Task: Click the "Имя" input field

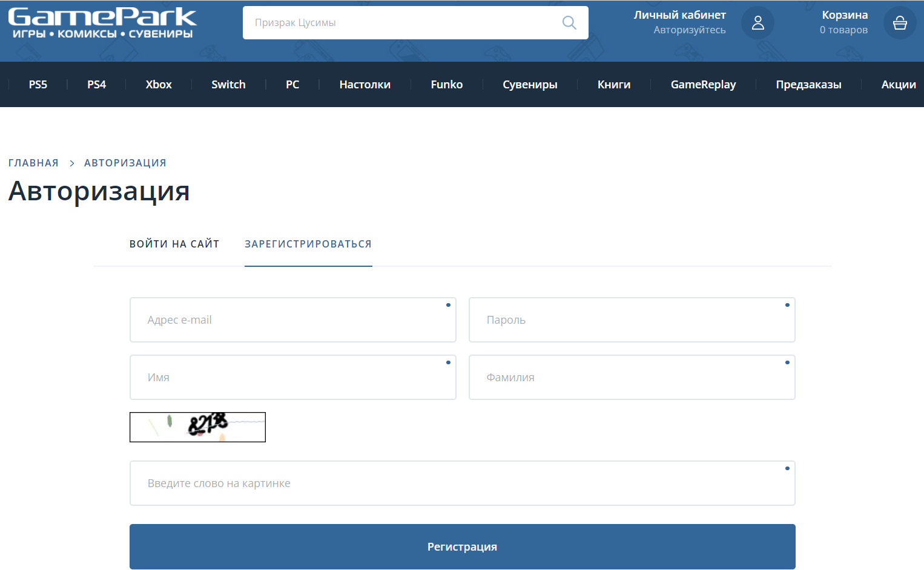Action: [x=293, y=378]
